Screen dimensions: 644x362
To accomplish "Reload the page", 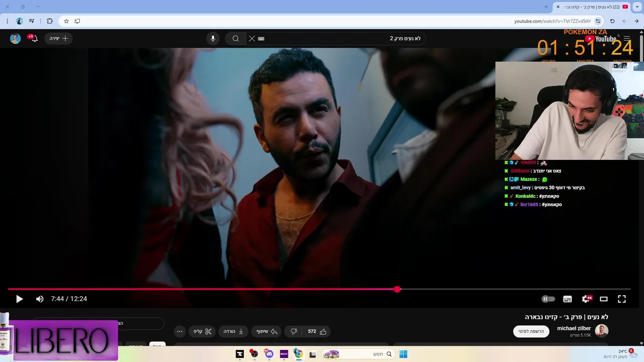I will click(x=612, y=21).
